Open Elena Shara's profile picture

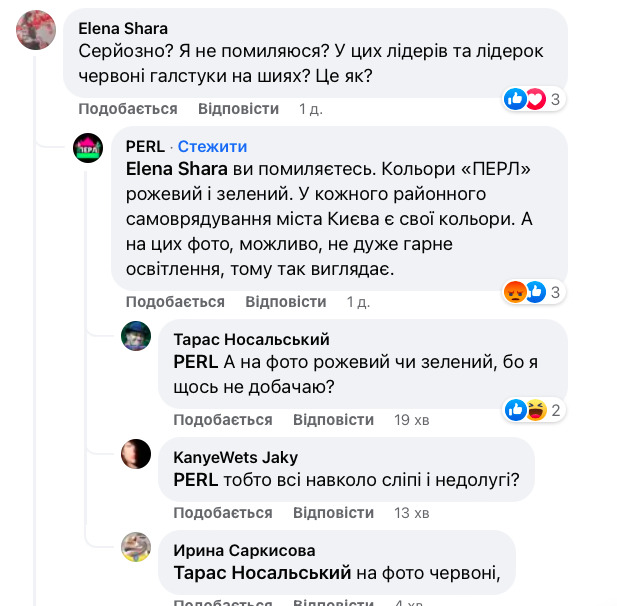36,30
